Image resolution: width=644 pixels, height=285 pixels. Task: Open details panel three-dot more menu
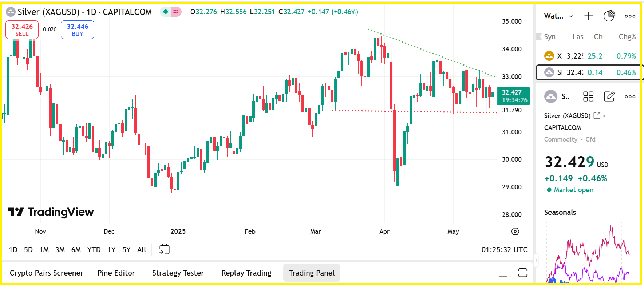point(630,96)
